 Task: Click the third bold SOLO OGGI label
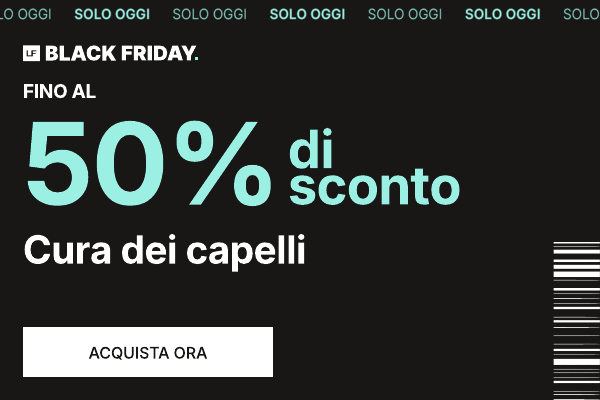[502, 15]
